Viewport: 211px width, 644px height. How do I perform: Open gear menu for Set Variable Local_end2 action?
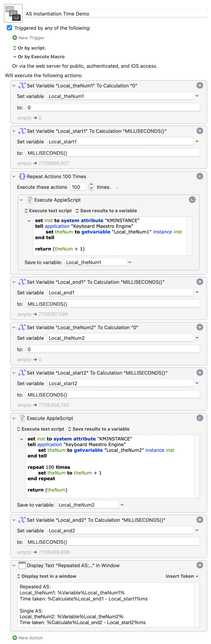tap(199, 520)
